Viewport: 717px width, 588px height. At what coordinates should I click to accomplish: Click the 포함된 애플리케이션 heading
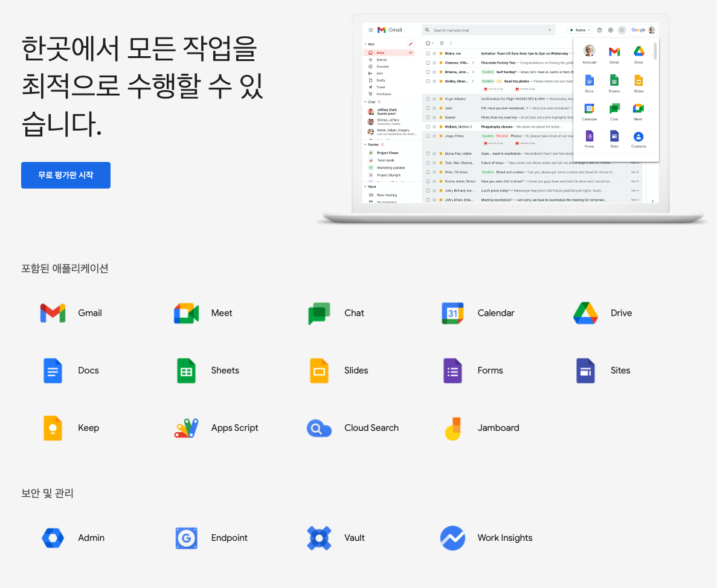[x=65, y=268]
